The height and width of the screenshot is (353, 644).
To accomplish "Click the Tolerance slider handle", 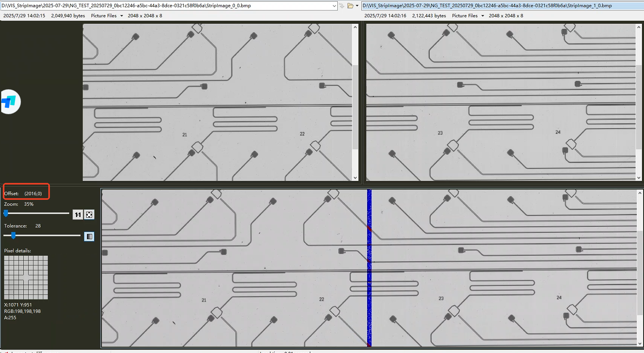I will [13, 235].
